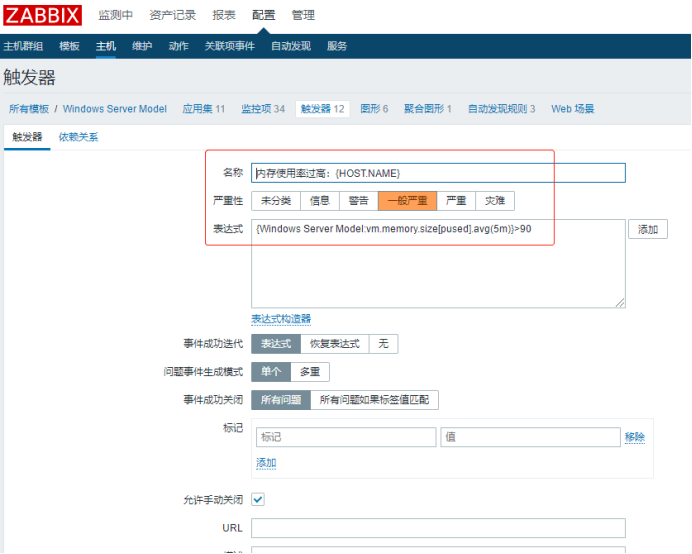
Task: Go to 主机群组 submenu
Action: click(23, 46)
